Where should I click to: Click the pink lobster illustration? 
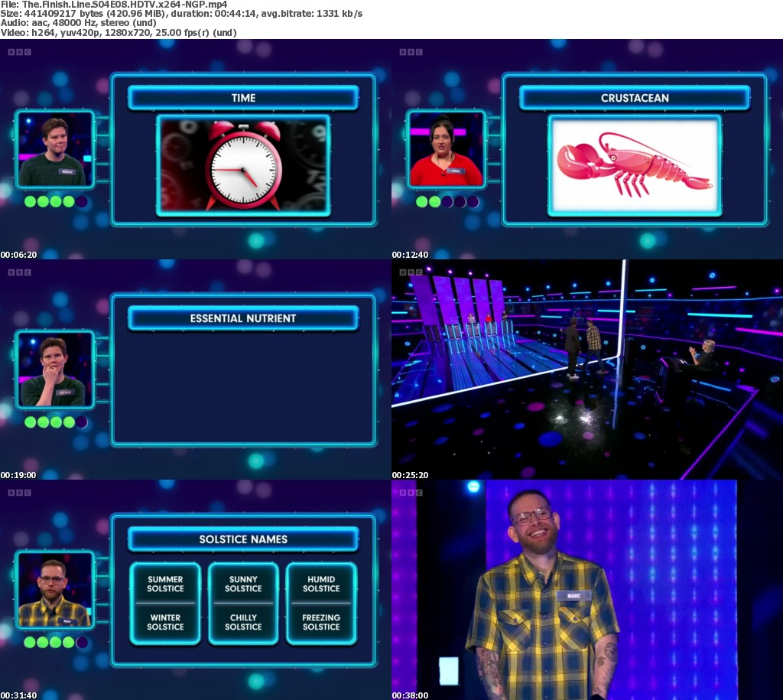[634, 165]
